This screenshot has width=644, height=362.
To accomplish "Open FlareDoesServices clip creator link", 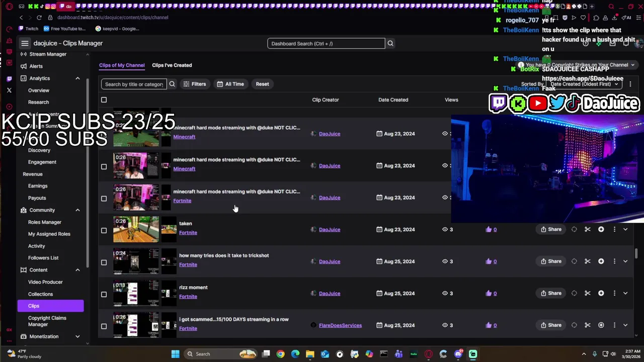I will (340, 325).
